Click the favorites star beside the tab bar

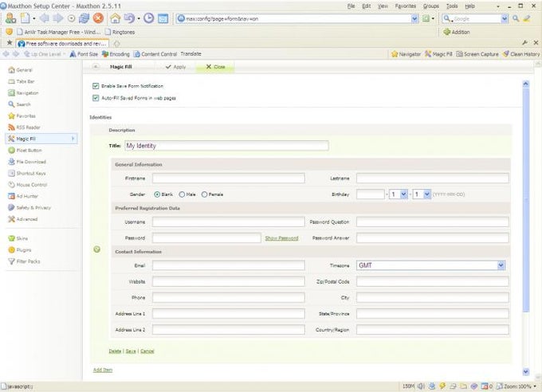click(10, 43)
